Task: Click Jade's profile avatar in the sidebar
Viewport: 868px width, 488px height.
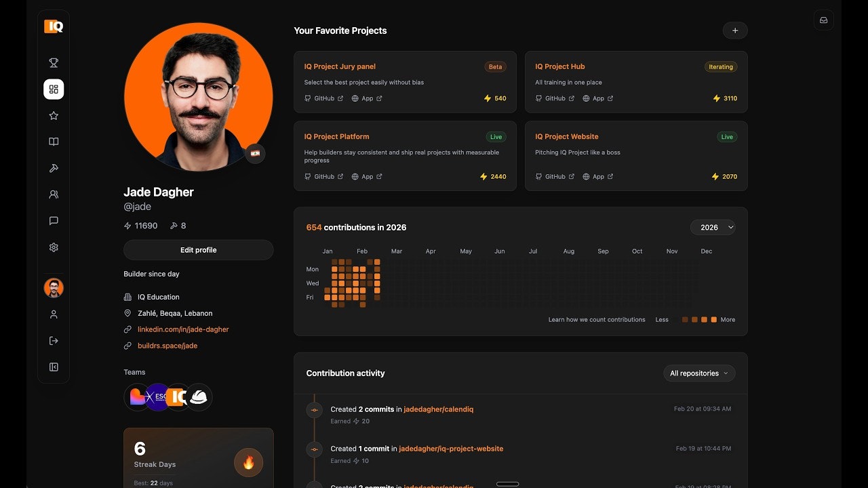Action: (54, 287)
